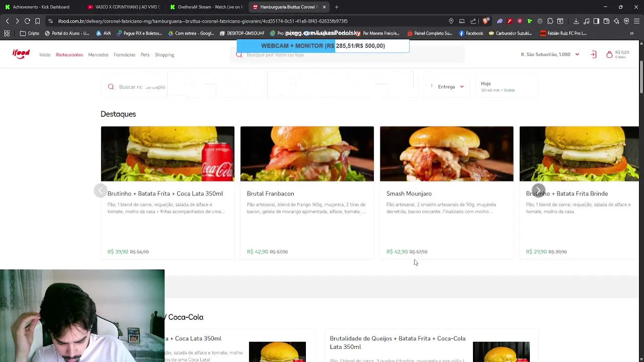Open the new tab plus button
The image size is (644, 362).
[x=337, y=7]
